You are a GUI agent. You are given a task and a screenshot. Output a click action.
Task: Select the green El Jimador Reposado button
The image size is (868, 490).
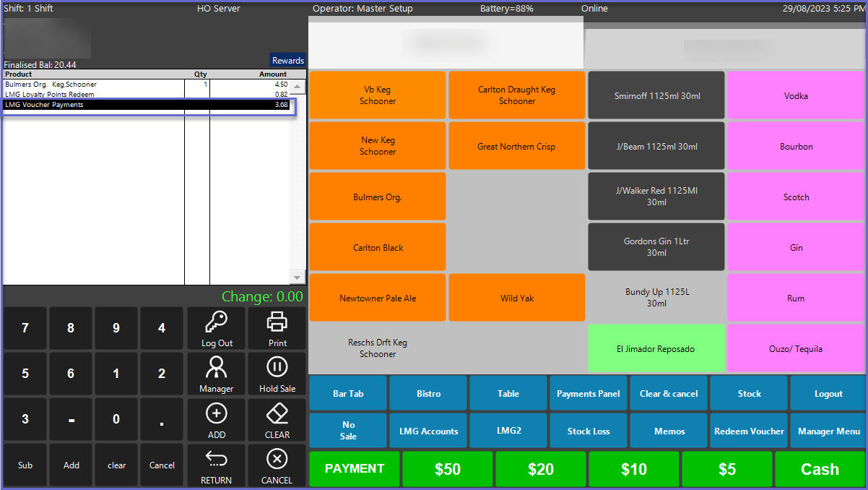[x=656, y=348]
